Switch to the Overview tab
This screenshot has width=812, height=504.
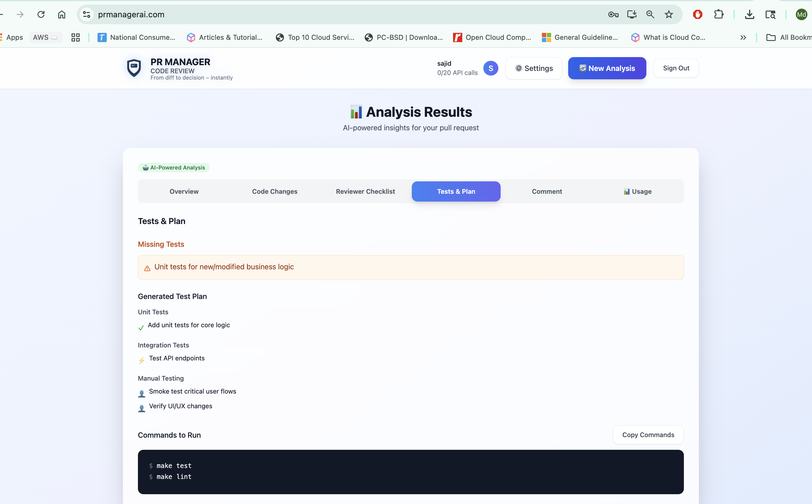[184, 191]
